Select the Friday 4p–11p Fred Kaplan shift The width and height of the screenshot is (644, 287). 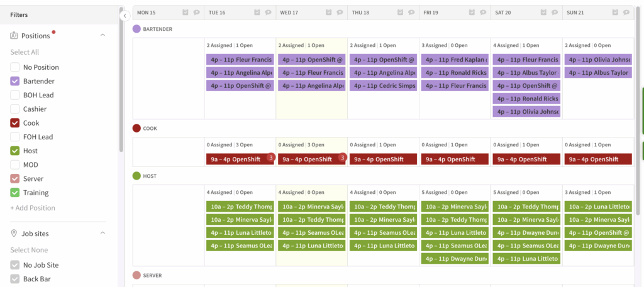(455, 60)
